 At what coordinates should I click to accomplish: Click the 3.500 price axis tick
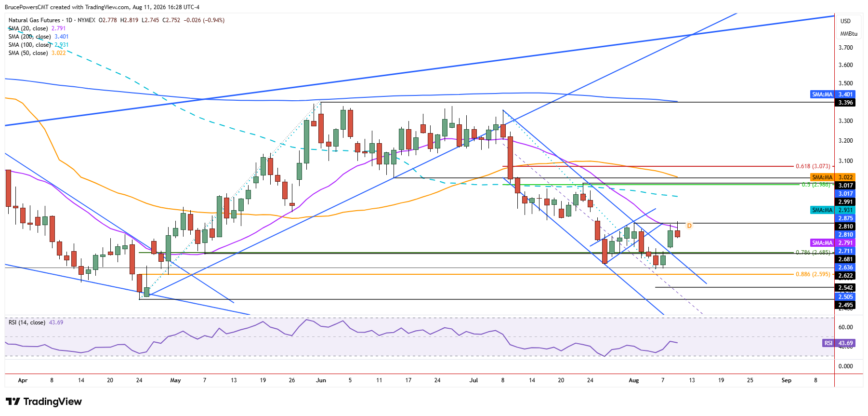845,83
